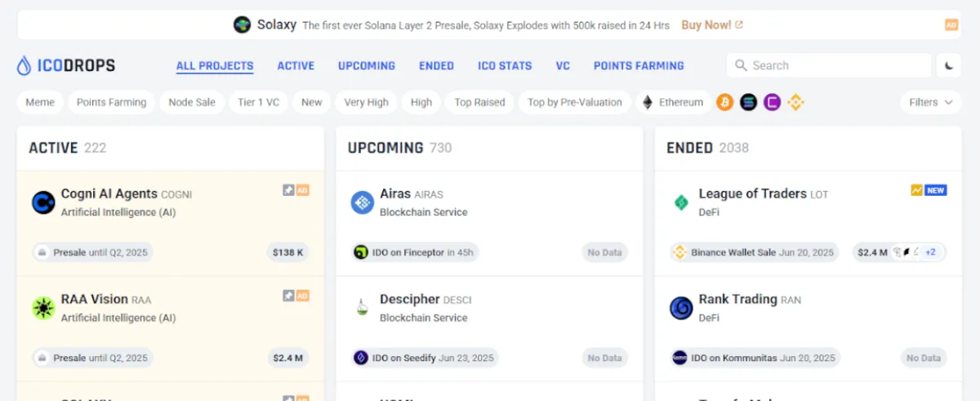
Task: Open the Filters dropdown
Action: [931, 102]
